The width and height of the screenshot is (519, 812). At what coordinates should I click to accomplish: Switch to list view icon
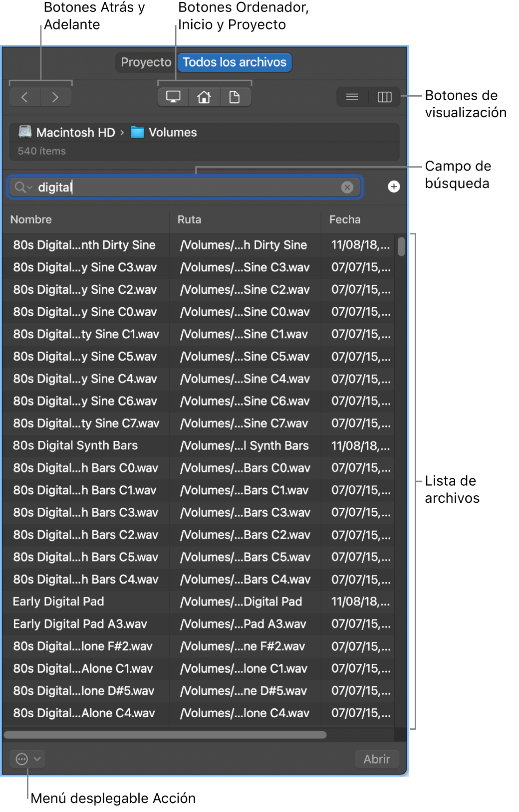(352, 97)
